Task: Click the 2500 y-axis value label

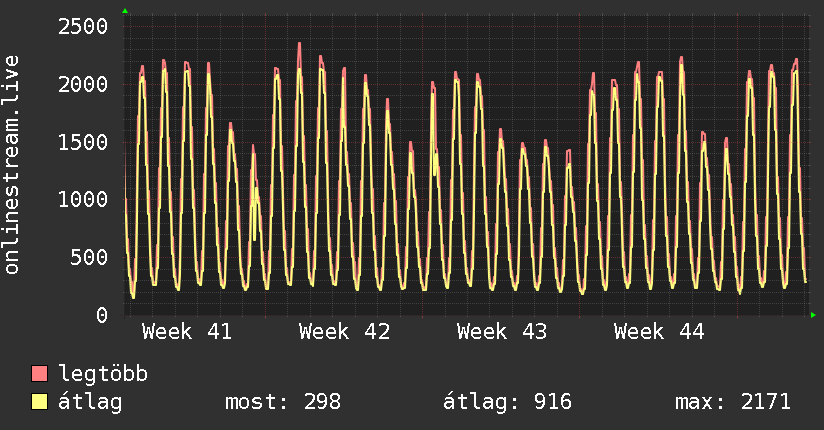Action: (83, 26)
